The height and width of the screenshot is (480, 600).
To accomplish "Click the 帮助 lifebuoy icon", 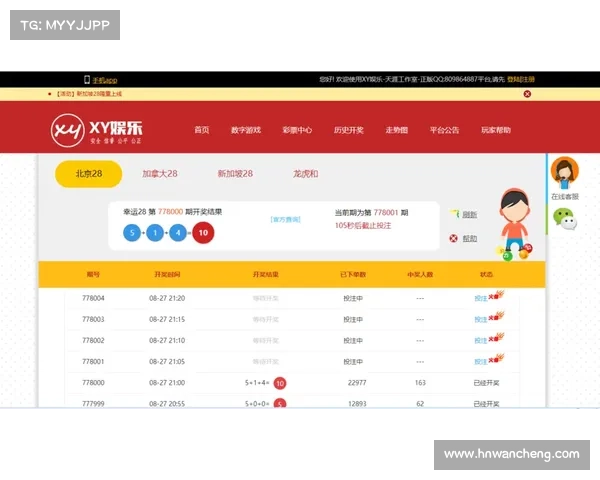I will point(453,238).
